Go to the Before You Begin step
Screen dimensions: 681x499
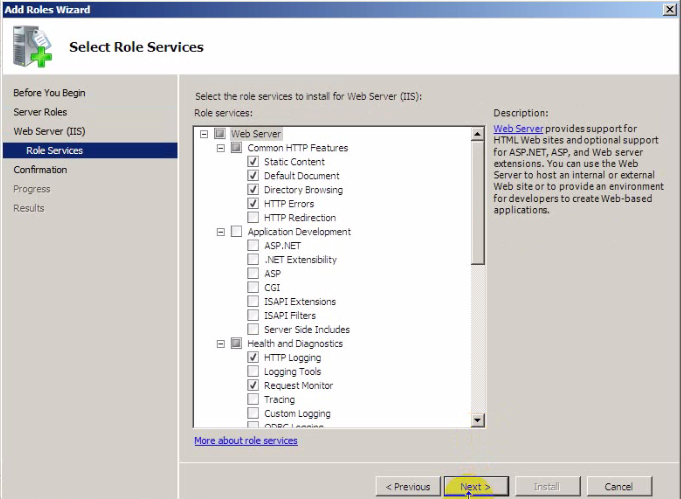point(49,93)
